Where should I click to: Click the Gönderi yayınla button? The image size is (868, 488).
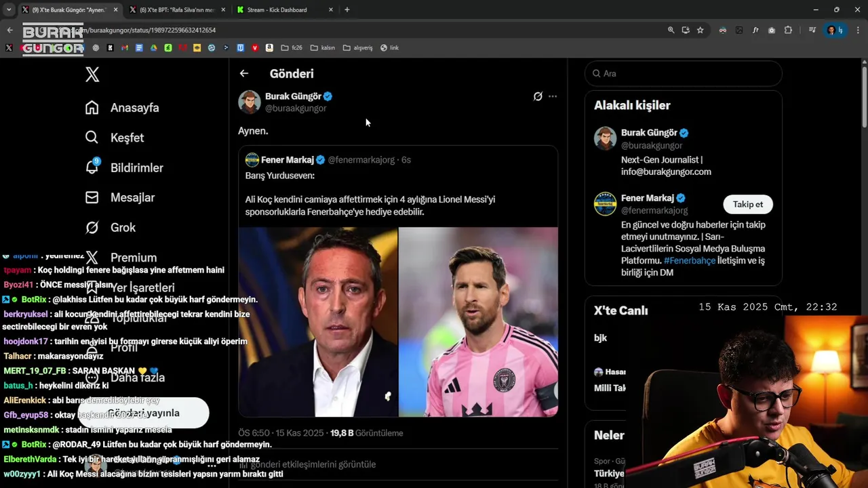tap(144, 413)
